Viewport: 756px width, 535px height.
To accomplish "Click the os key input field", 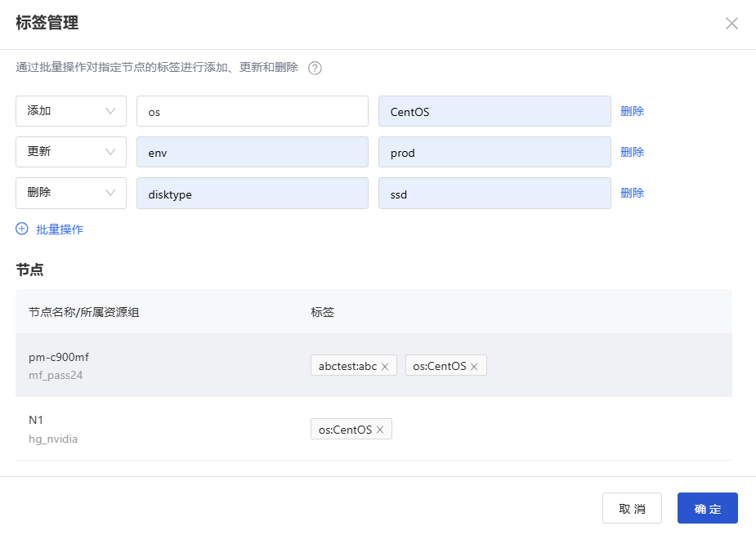I will pos(253,111).
